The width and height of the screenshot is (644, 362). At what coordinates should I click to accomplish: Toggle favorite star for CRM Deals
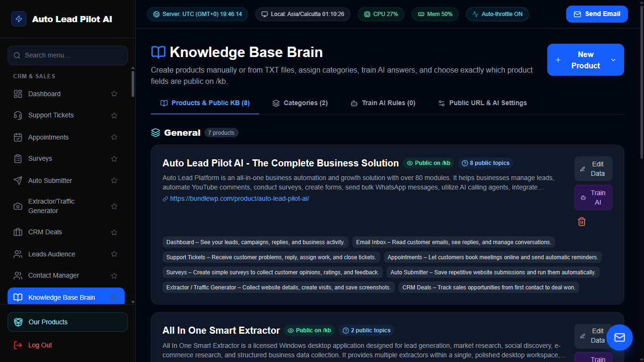[x=114, y=232]
